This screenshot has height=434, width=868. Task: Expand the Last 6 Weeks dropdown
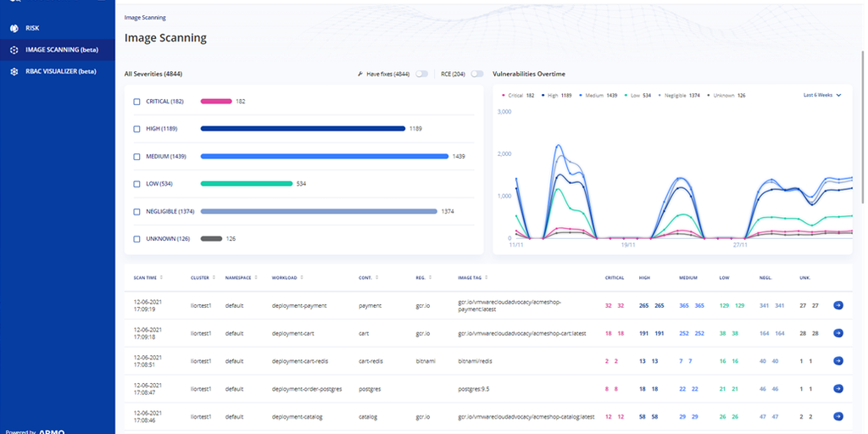tap(821, 95)
